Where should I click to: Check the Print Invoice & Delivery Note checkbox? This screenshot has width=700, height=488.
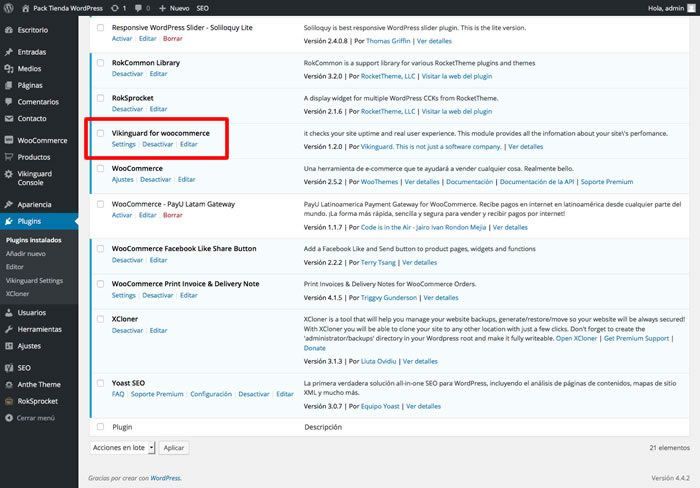tap(100, 284)
